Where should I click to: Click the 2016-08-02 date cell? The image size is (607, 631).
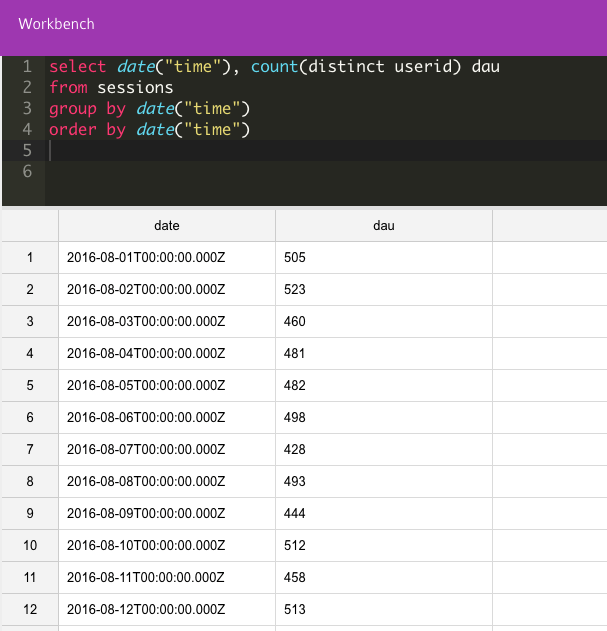click(x=147, y=290)
